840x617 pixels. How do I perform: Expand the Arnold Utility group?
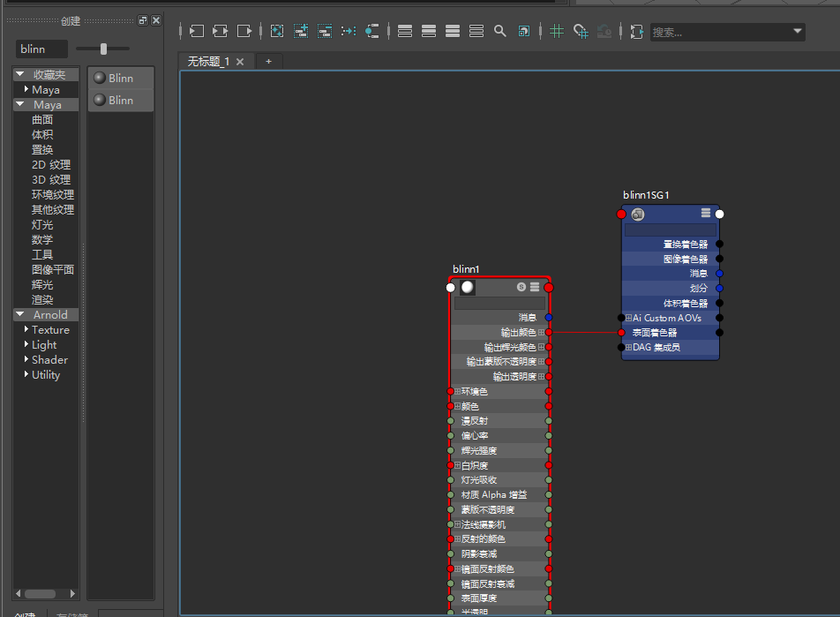click(x=26, y=374)
